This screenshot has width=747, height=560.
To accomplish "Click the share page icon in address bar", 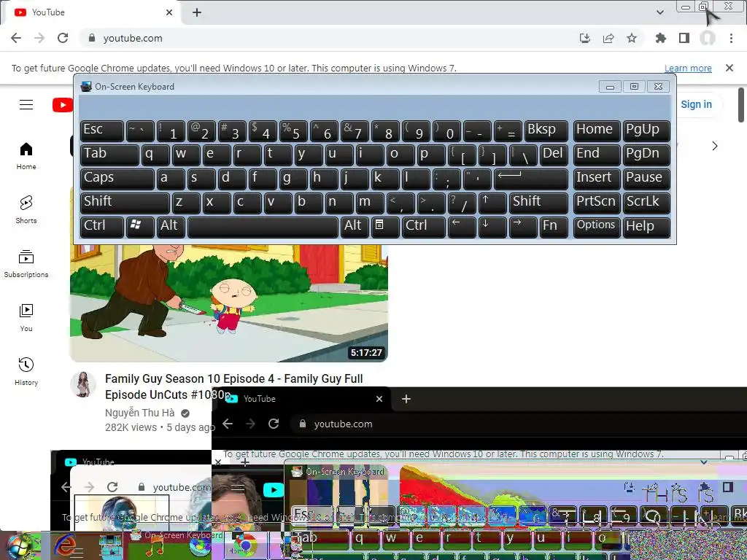I will (x=608, y=38).
